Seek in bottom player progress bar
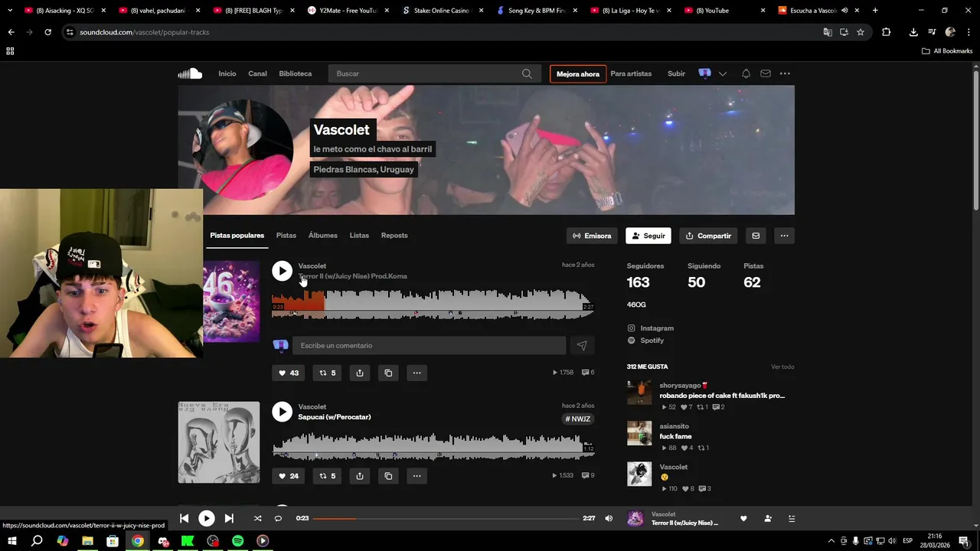 click(446, 518)
